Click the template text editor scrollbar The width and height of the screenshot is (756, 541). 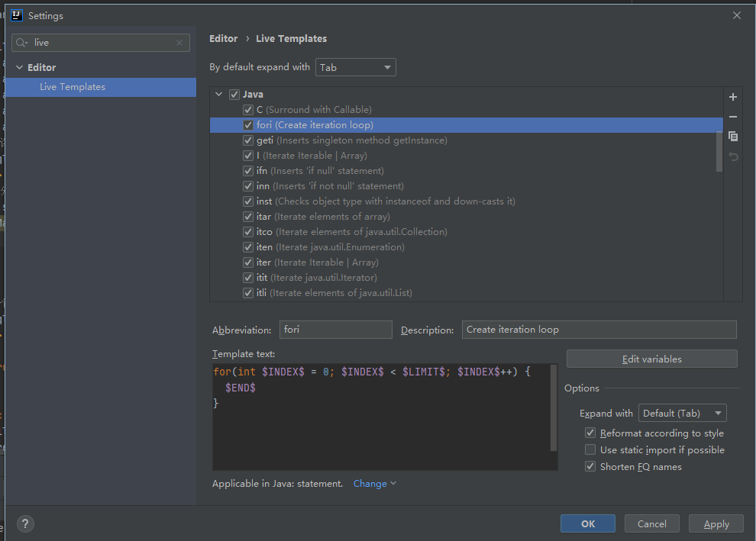[554, 407]
